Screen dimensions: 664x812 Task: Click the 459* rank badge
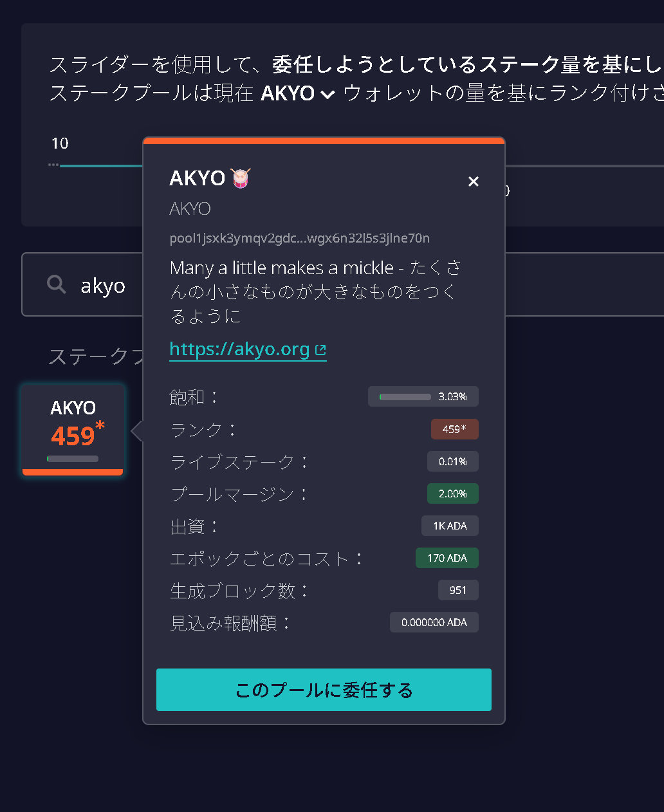click(454, 429)
